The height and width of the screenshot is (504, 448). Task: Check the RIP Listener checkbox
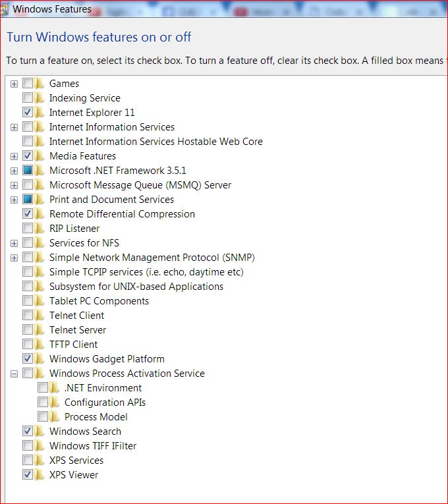coord(28,228)
